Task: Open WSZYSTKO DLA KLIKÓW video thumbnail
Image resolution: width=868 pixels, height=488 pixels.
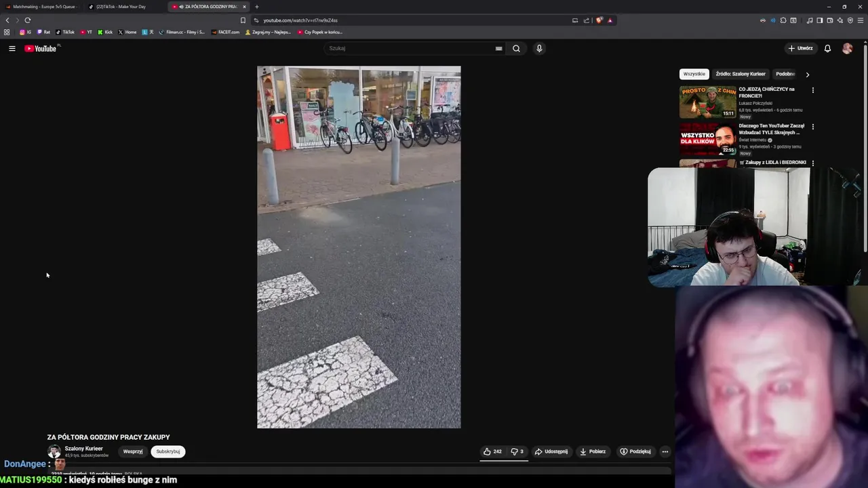Action: point(708,138)
